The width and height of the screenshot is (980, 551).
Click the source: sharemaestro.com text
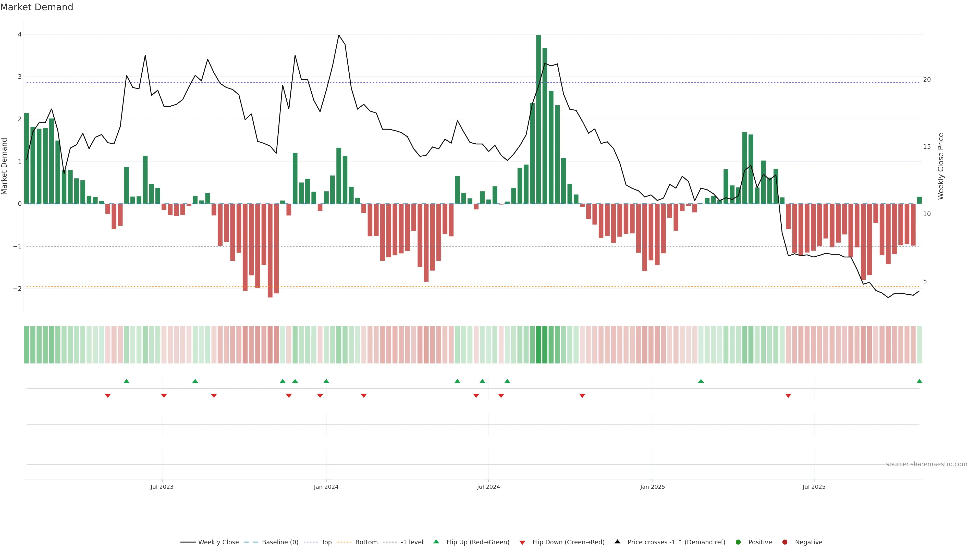(x=926, y=464)
